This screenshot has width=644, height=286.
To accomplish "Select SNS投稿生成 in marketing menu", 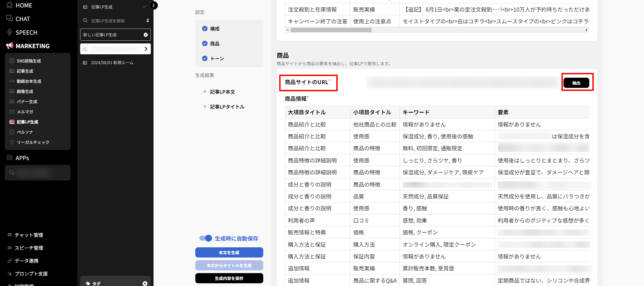I will (x=29, y=61).
